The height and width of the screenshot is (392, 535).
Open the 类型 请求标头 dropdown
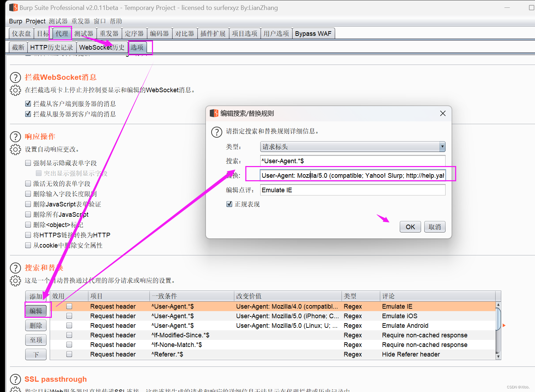(x=353, y=147)
